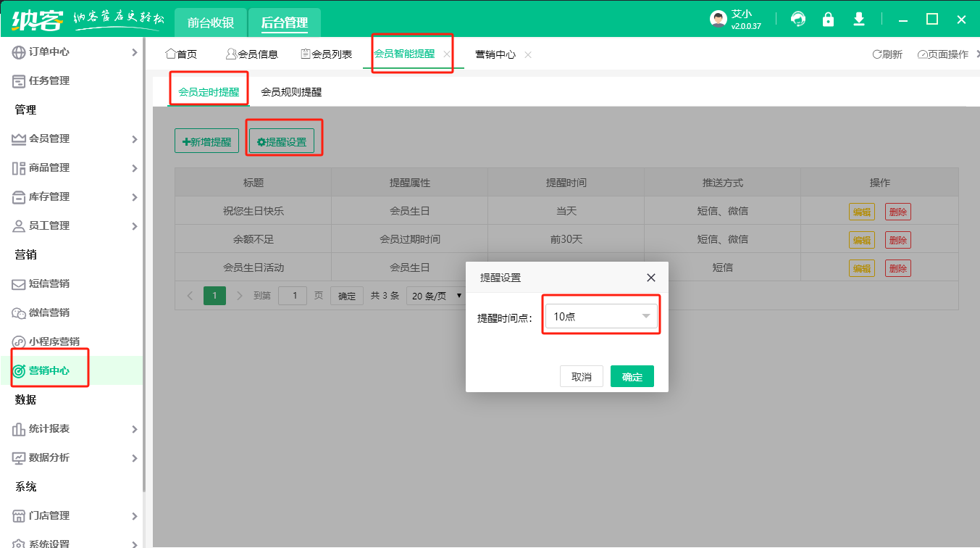Click 取消 in the reminder dialog
Image resolution: width=980 pixels, height=548 pixels.
click(x=581, y=377)
